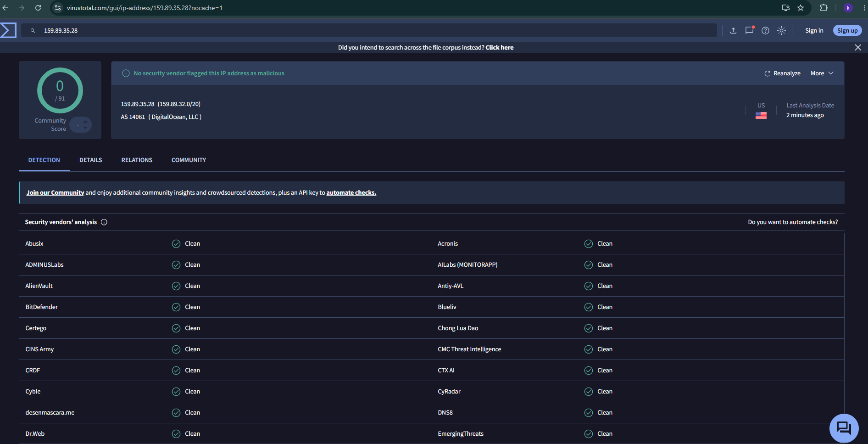Select the Antiy-AVL vendor name
Viewport: 868px width, 444px height.
click(x=451, y=286)
